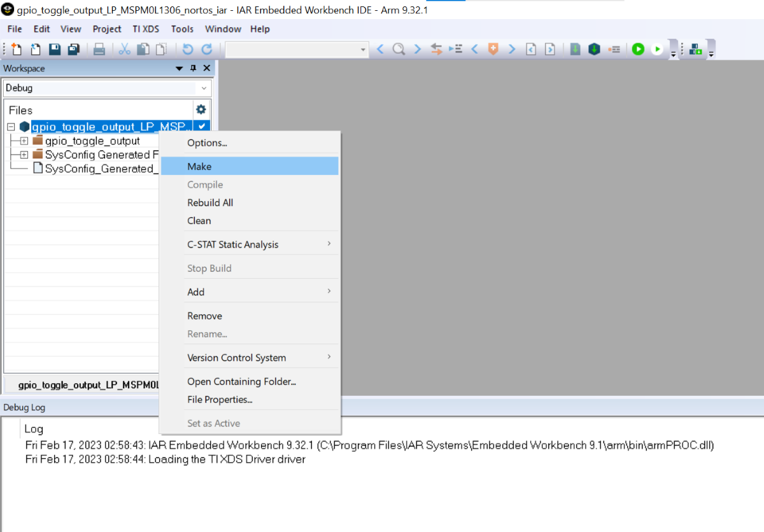
Task: Click the orange Toggle Bookmark icon
Action: (x=493, y=49)
